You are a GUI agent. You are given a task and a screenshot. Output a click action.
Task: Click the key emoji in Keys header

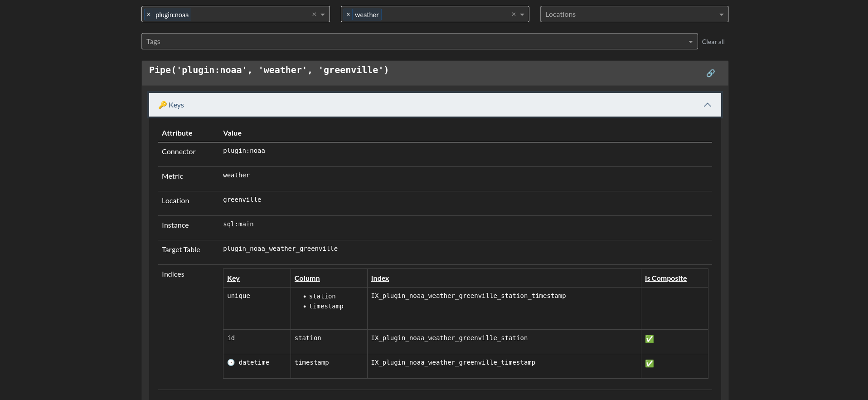163,105
